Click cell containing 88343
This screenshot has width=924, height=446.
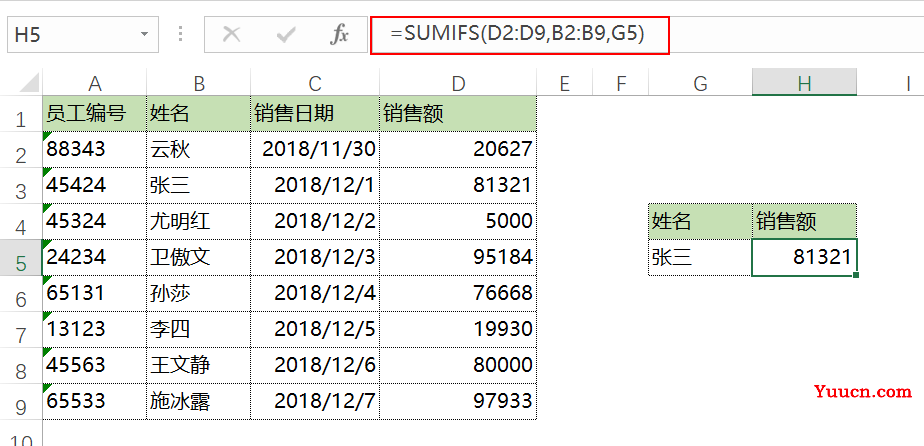[x=94, y=150]
